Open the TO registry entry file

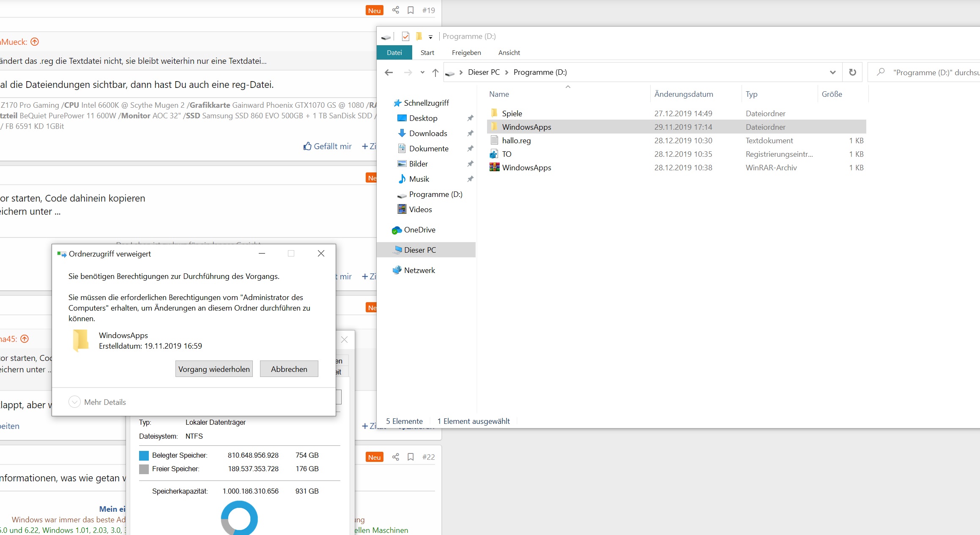[x=506, y=154]
